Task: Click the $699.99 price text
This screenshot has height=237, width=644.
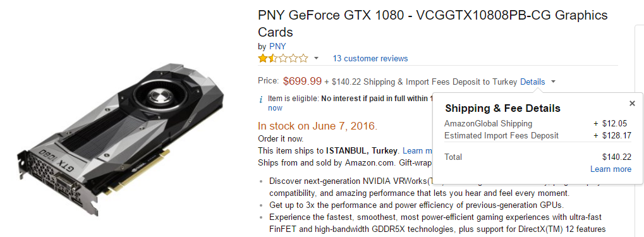Action: (x=302, y=82)
